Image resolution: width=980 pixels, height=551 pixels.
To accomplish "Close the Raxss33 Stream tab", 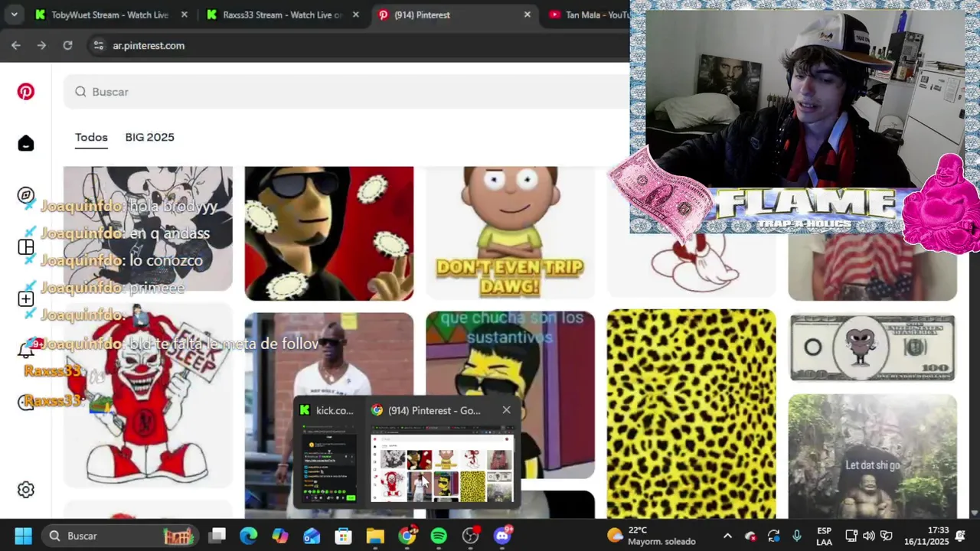I will point(356,15).
